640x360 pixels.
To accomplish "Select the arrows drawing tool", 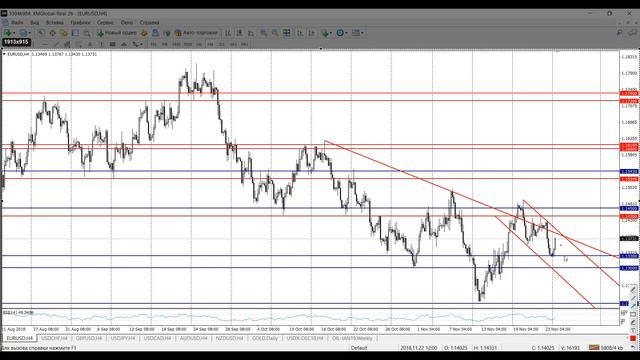I will pyautogui.click(x=135, y=44).
